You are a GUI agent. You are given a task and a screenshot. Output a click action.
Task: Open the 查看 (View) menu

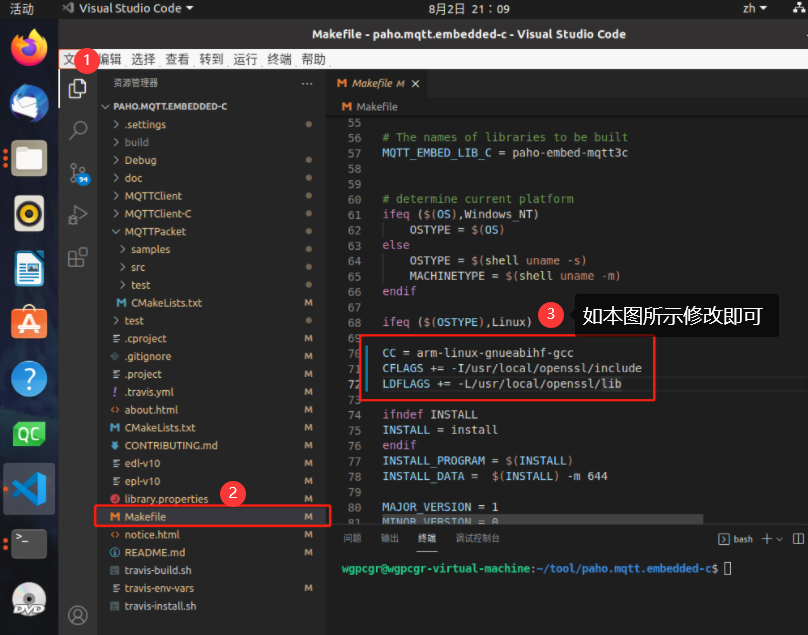click(x=177, y=59)
